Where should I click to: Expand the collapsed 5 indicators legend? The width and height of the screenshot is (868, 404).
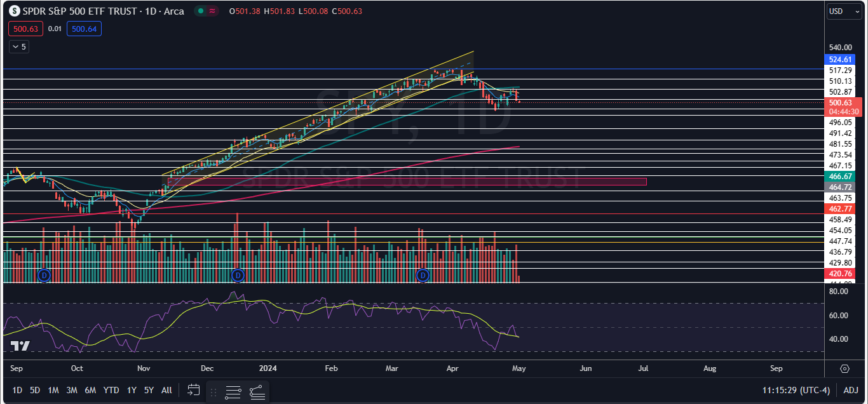18,46
